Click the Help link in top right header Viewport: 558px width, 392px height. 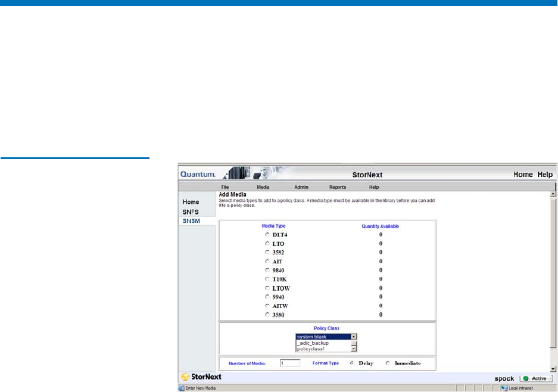(x=545, y=174)
